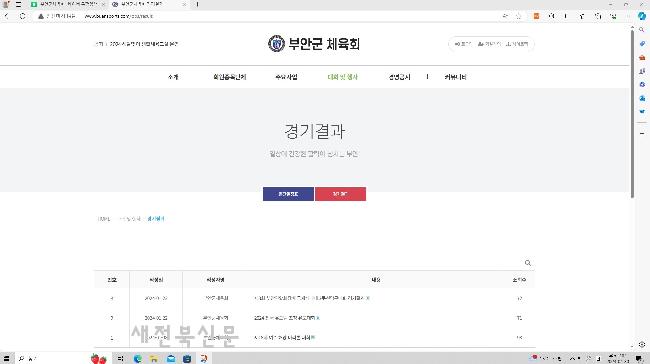Click the sidebar red briefcase tools icon
Image resolution: width=650 pixels, height=364 pixels.
point(642,57)
